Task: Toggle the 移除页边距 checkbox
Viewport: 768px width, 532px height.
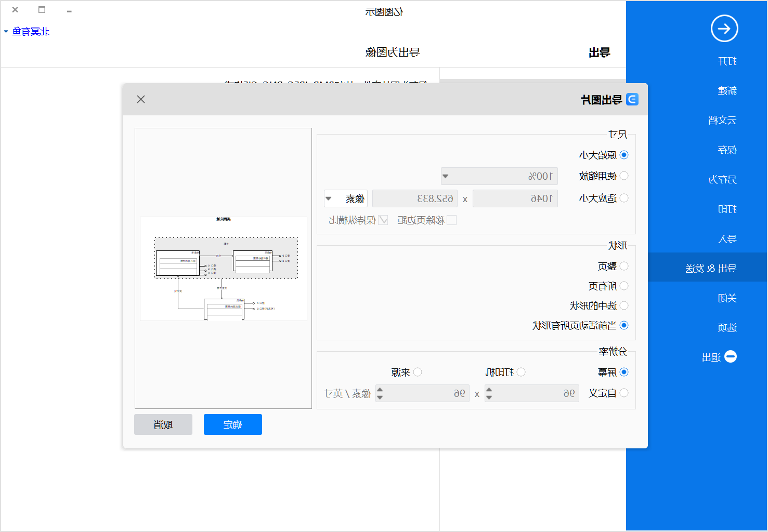Action: [452, 220]
